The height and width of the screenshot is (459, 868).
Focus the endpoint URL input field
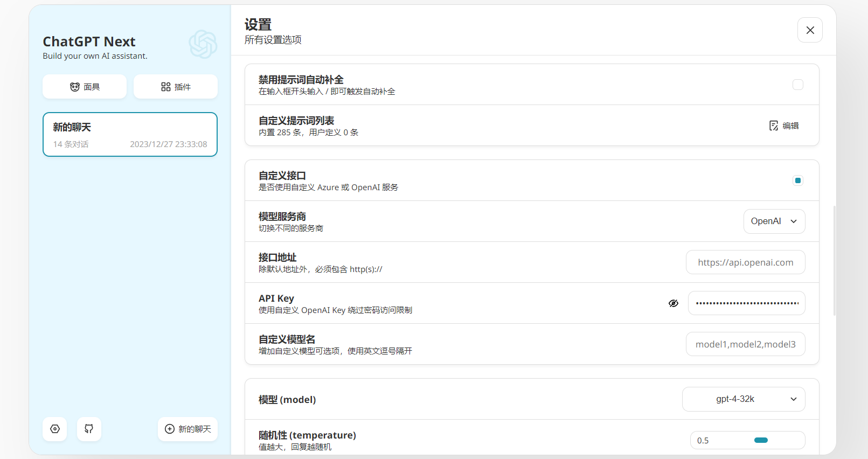click(746, 262)
